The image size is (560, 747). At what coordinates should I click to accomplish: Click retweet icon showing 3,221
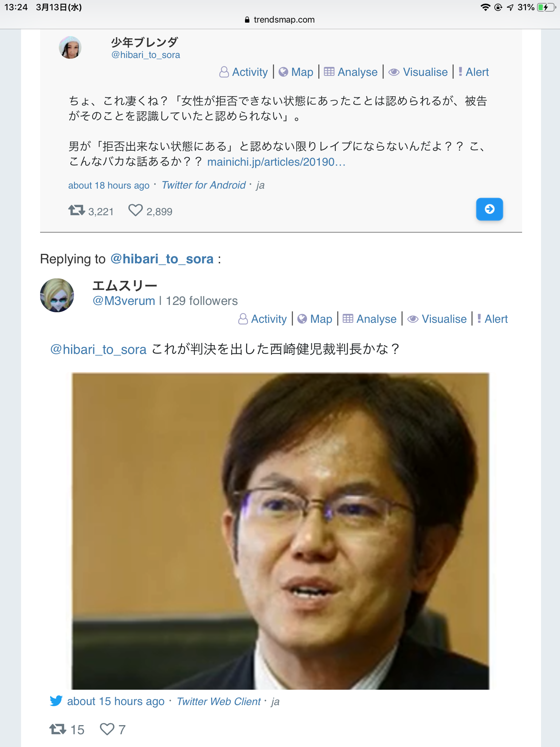click(x=77, y=210)
